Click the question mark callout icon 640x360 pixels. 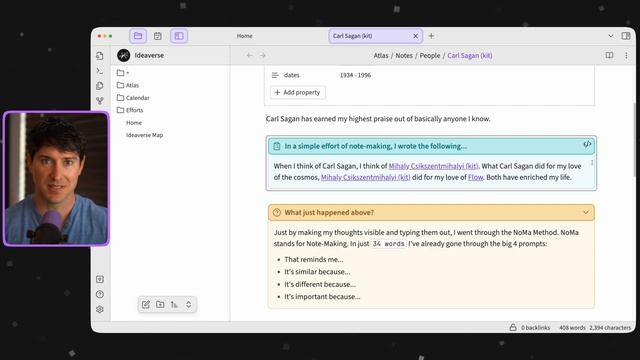277,212
